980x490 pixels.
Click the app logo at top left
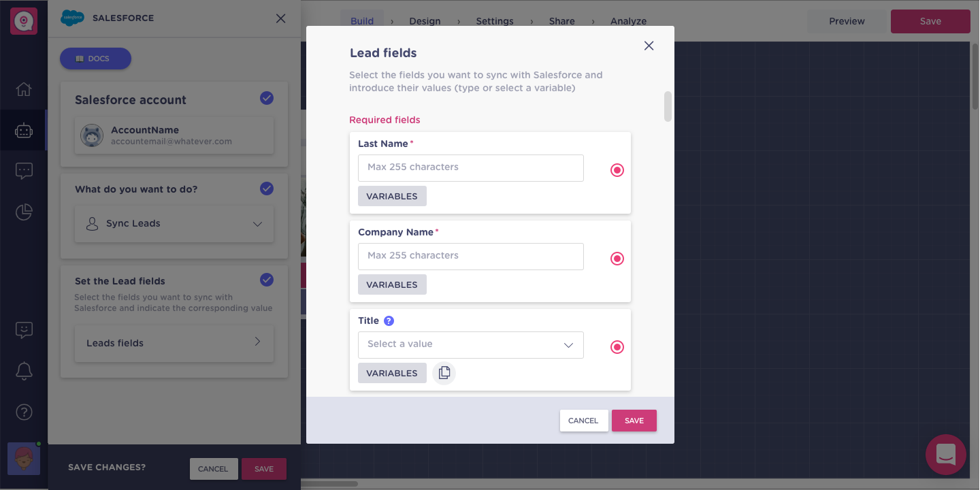pos(24,21)
